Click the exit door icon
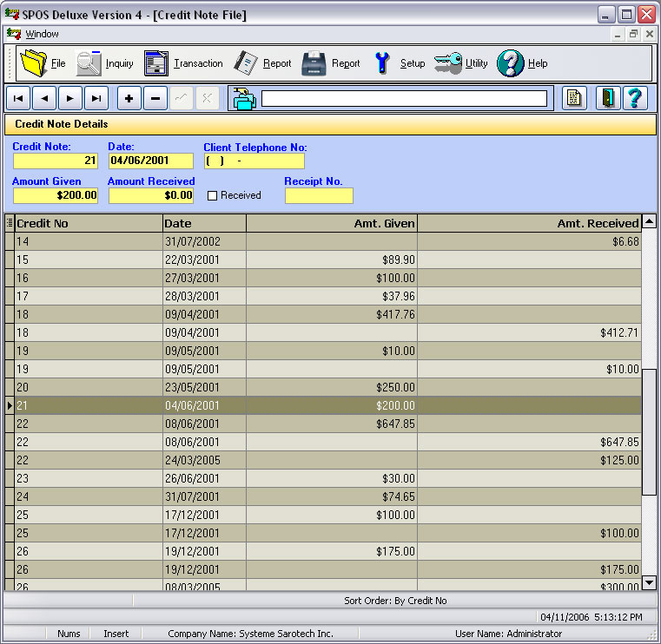 point(608,99)
